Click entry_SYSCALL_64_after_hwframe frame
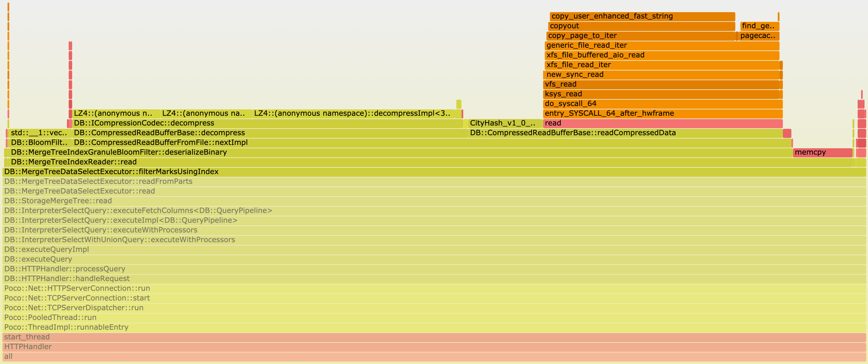 tap(663, 114)
